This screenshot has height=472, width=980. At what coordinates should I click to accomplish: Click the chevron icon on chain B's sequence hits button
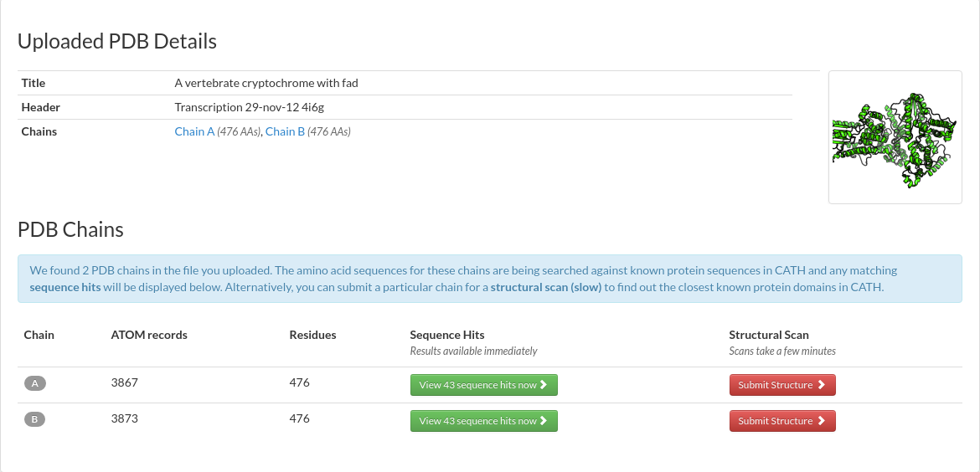tap(544, 421)
